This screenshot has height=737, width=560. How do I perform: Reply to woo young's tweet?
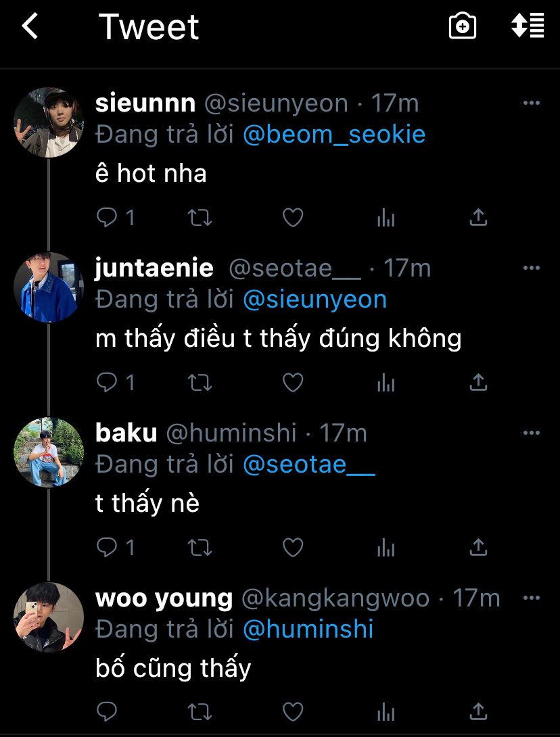tap(108, 711)
